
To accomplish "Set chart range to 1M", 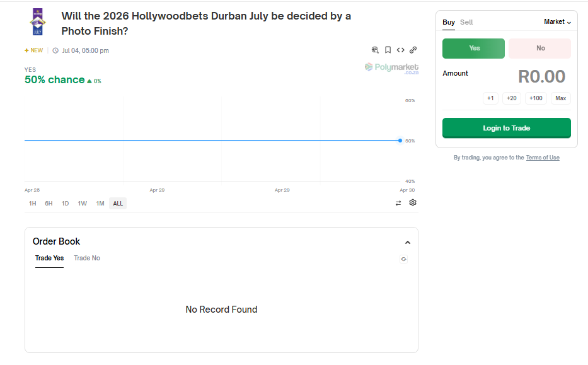I will 100,204.
